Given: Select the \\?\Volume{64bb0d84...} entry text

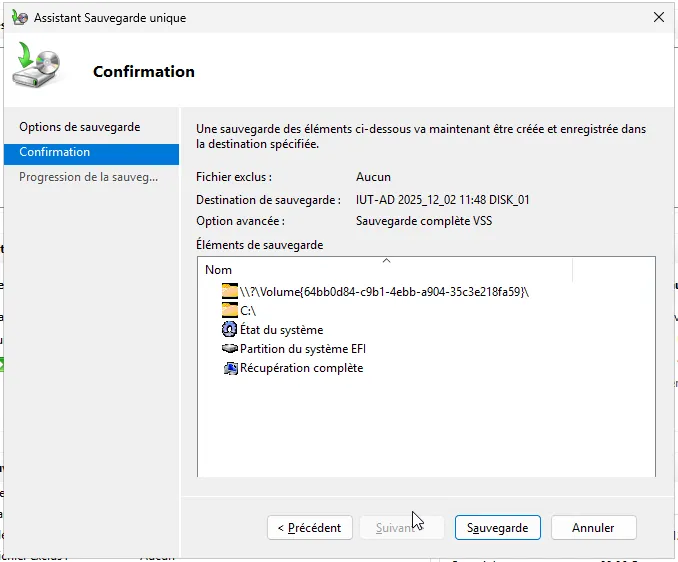Looking at the screenshot, I should (x=385, y=291).
